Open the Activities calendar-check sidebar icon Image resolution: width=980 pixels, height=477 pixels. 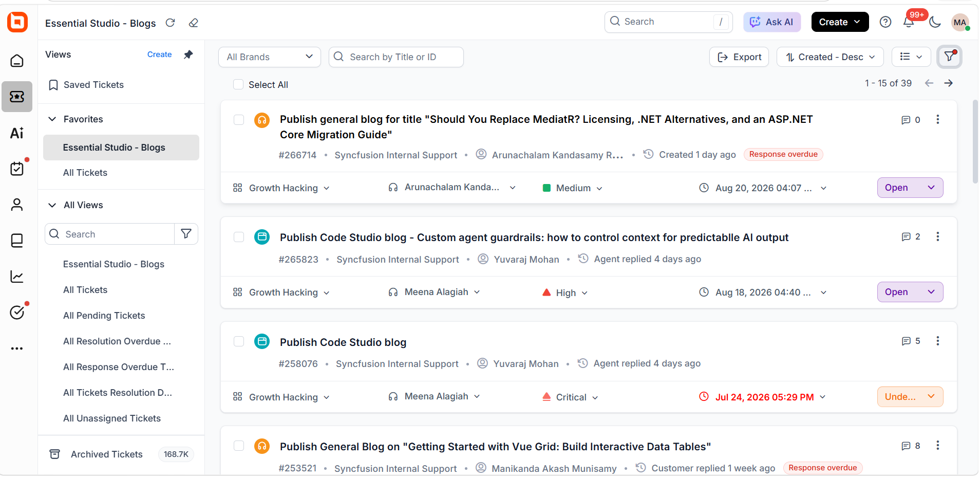[17, 169]
